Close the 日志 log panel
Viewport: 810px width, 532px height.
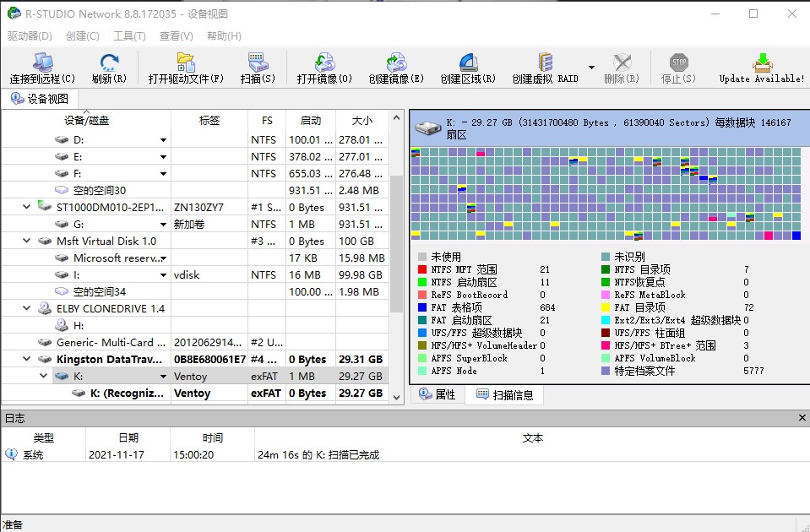[802, 418]
